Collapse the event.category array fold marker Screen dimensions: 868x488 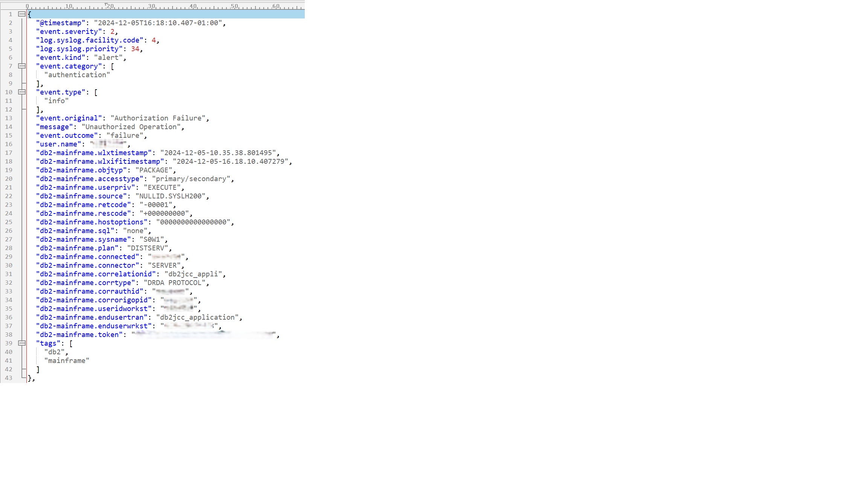[22, 66]
